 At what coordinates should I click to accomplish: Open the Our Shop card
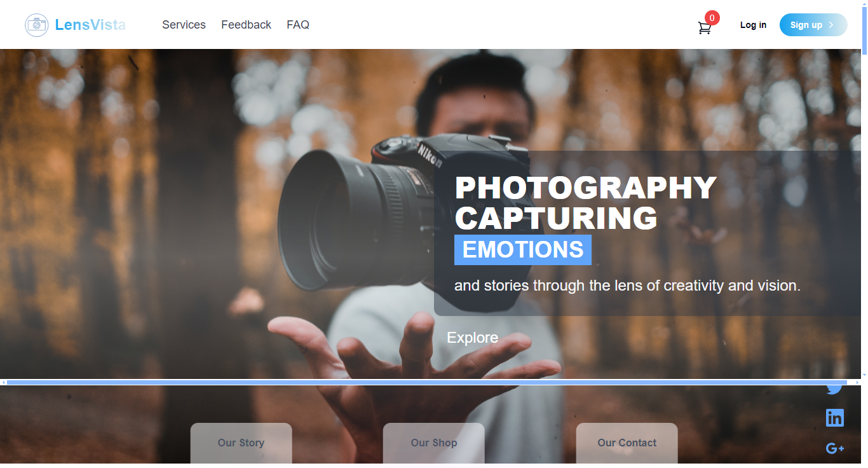433,443
